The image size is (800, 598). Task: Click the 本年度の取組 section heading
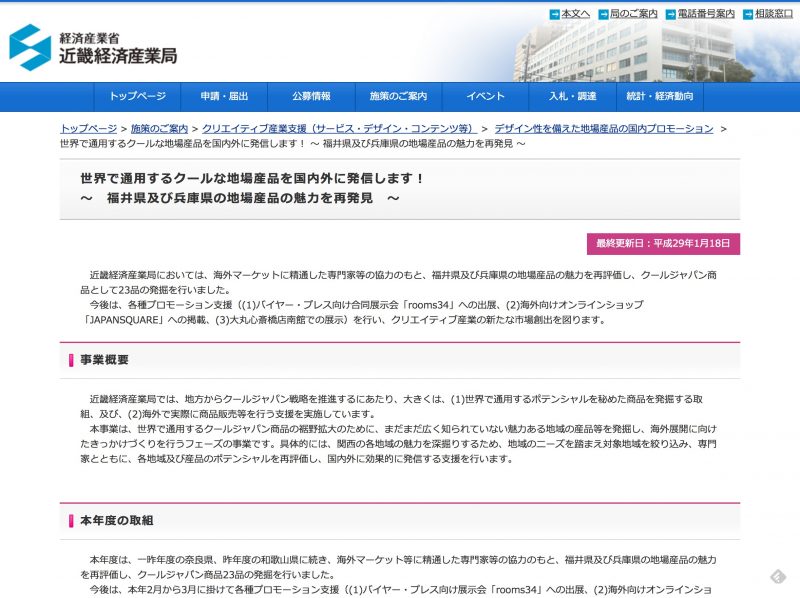tap(117, 520)
